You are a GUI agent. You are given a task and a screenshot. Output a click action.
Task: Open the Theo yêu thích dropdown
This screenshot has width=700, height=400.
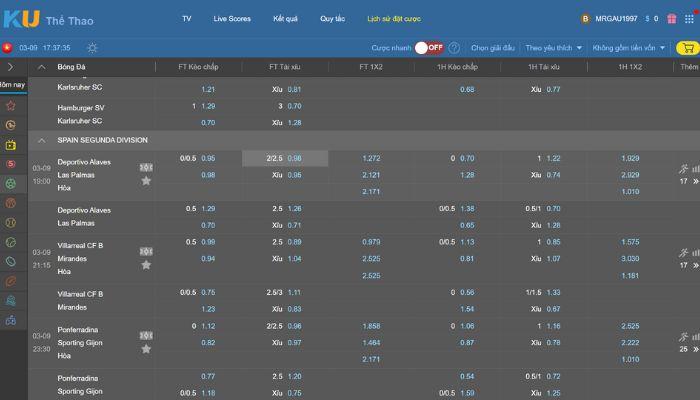click(x=552, y=47)
